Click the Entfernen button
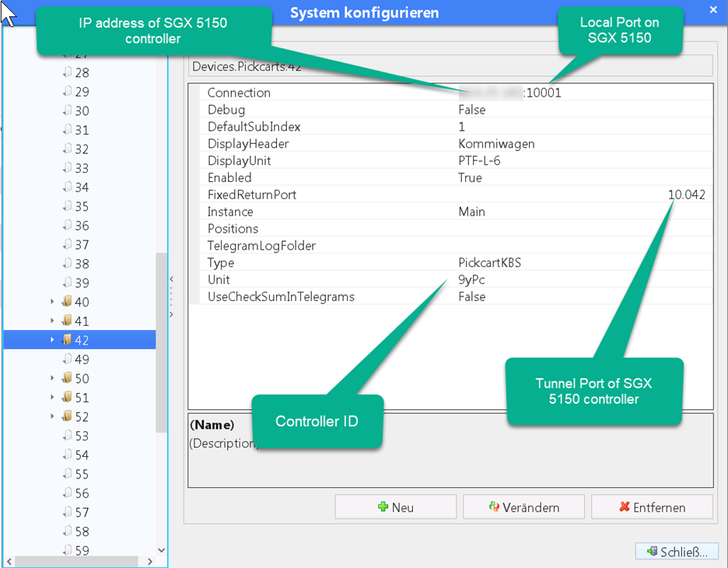Screen dimensions: 728x568 pos(652,507)
